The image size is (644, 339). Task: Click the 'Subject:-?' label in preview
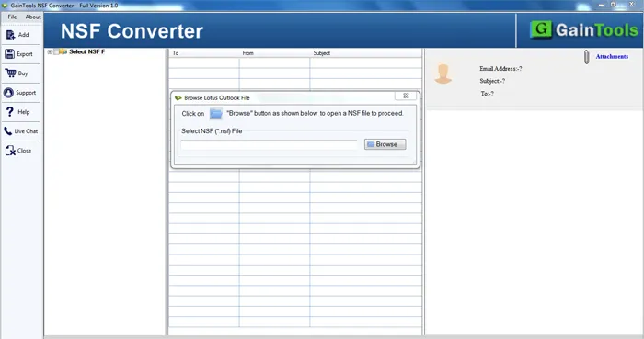492,81
